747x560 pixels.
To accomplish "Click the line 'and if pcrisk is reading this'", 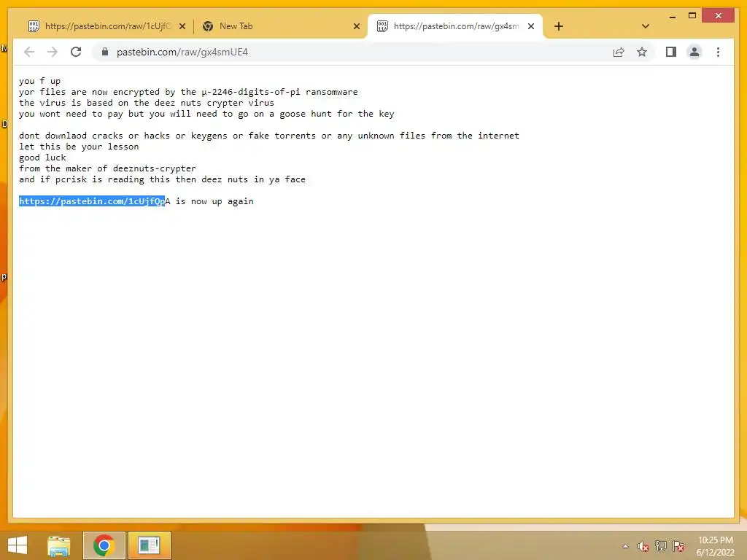I will (162, 179).
